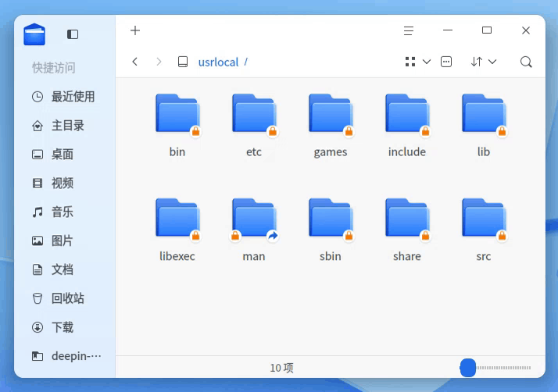Maximize the file manager window
The height and width of the screenshot is (392, 558).
click(487, 30)
